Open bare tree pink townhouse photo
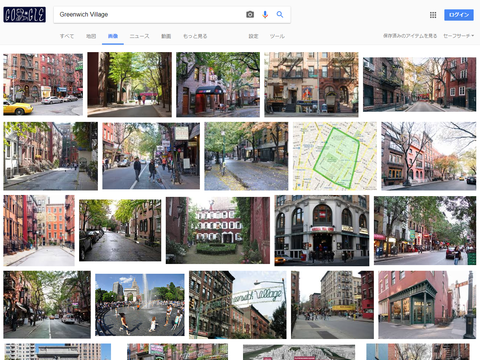Screen dimensions: 480x360 [x=429, y=156]
